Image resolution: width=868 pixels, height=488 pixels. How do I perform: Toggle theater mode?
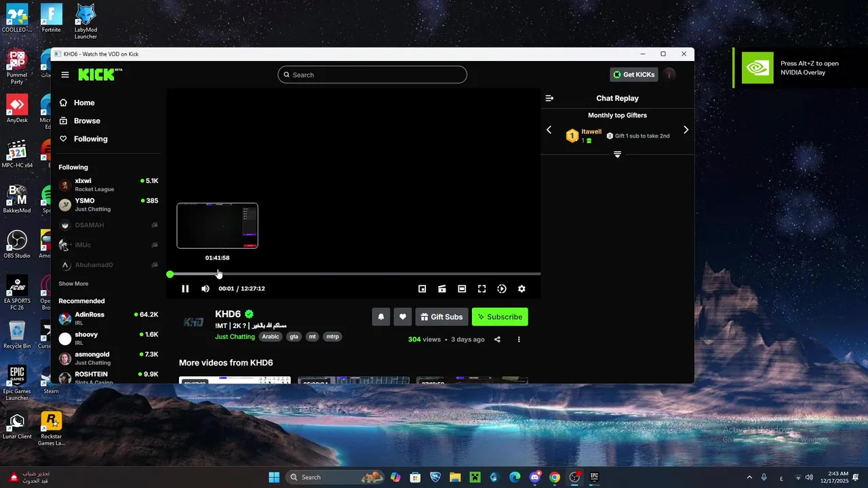[x=462, y=289]
